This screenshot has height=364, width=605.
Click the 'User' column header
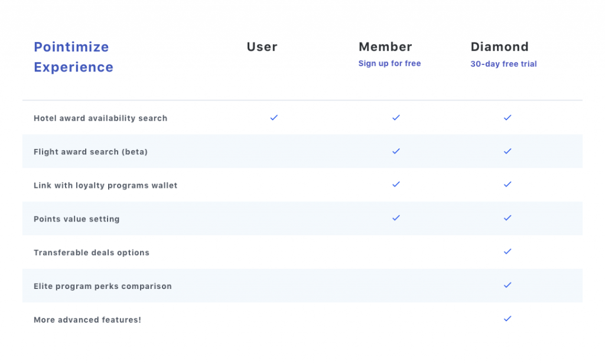click(x=262, y=47)
